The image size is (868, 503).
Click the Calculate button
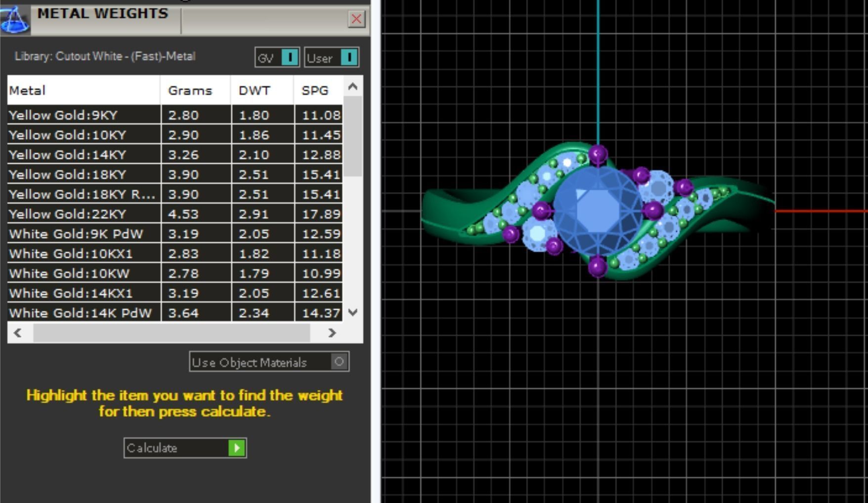point(185,448)
